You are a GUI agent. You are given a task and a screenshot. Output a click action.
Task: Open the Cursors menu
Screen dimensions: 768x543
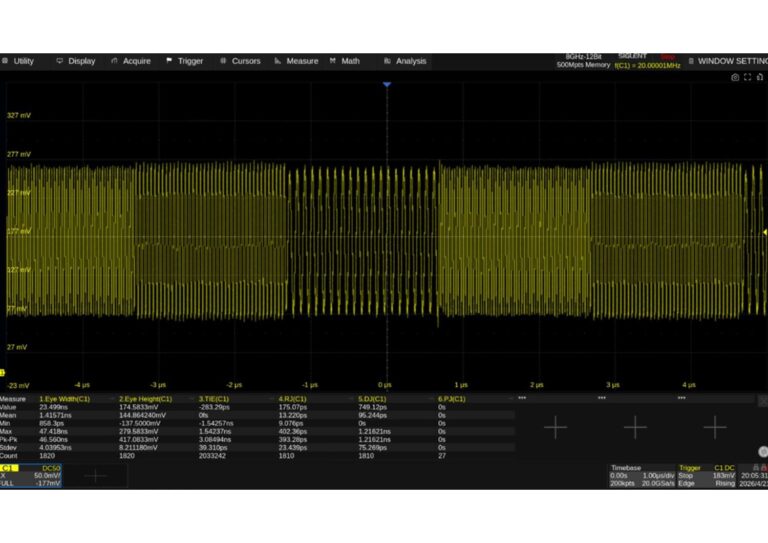pos(240,61)
